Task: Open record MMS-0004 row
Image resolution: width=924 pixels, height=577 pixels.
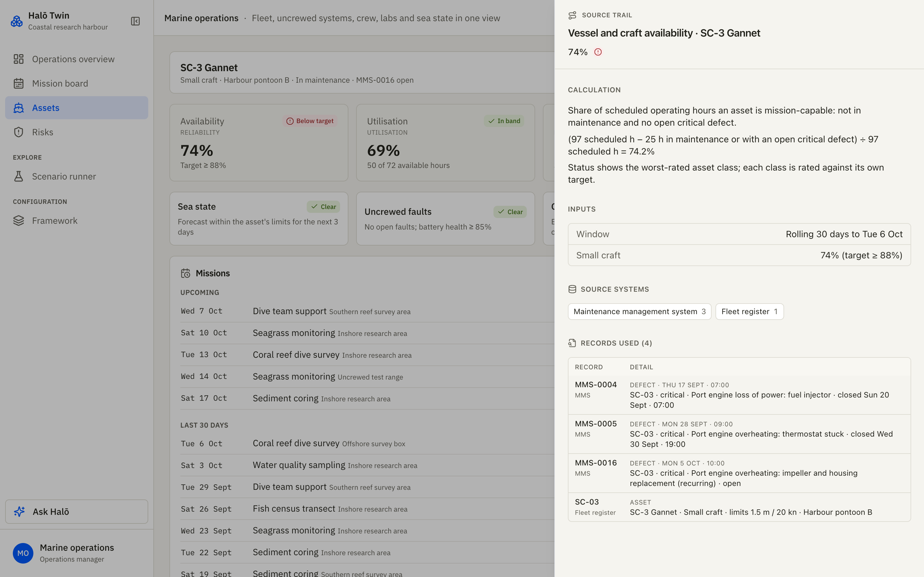Action: tap(739, 395)
